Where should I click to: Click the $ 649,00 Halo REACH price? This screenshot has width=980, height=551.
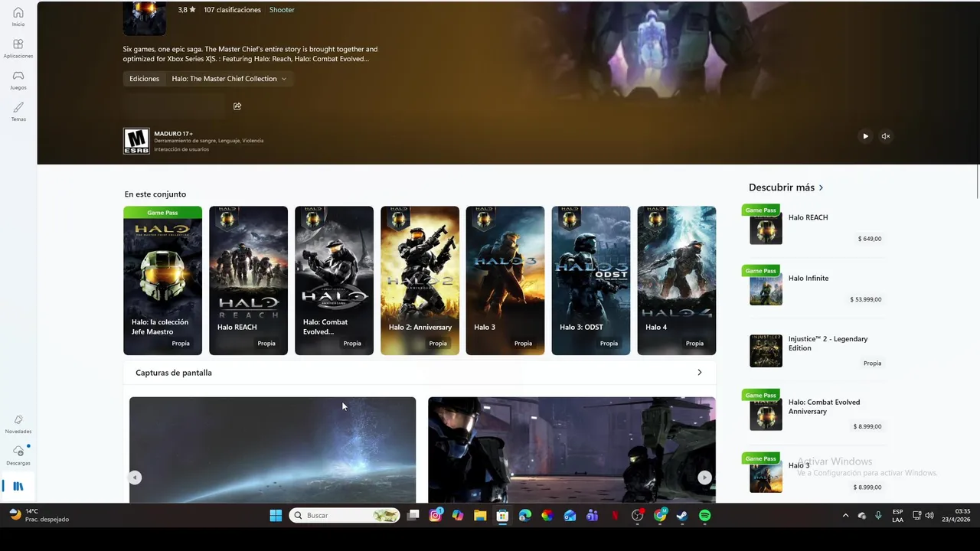[x=870, y=239]
